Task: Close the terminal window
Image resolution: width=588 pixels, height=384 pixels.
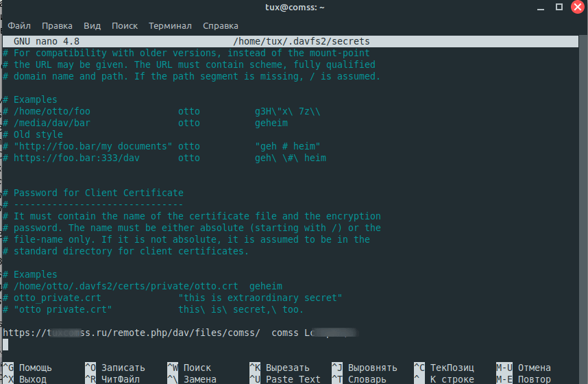Action: point(575,7)
